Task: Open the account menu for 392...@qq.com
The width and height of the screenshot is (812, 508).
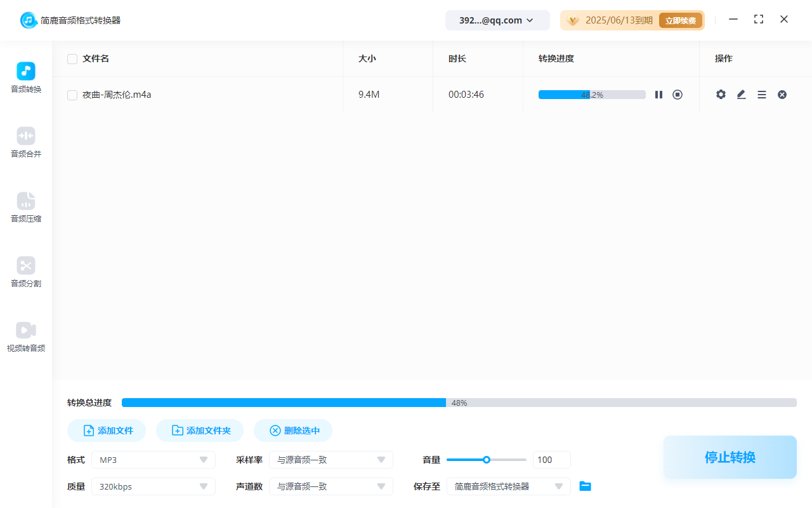Action: [x=497, y=20]
